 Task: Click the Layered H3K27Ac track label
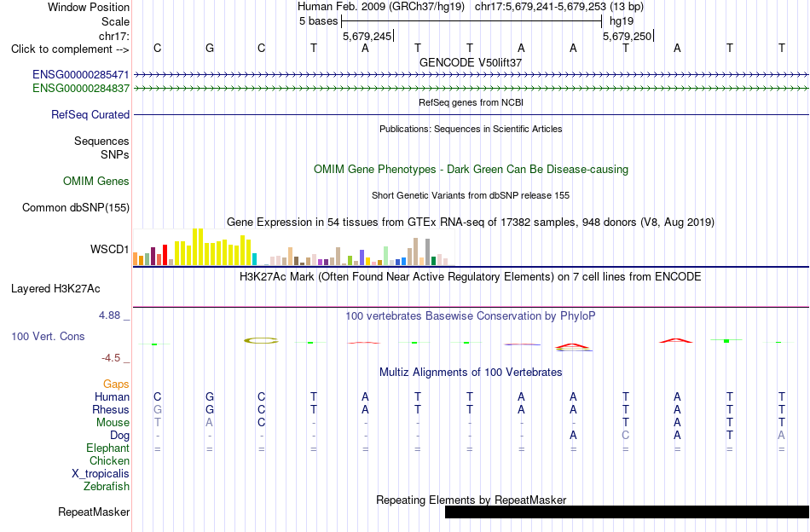click(55, 289)
